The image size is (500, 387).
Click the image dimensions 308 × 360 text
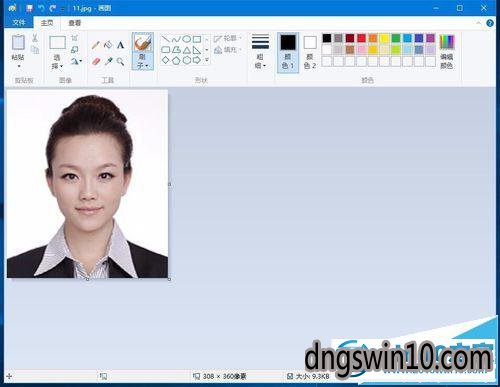click(224, 376)
